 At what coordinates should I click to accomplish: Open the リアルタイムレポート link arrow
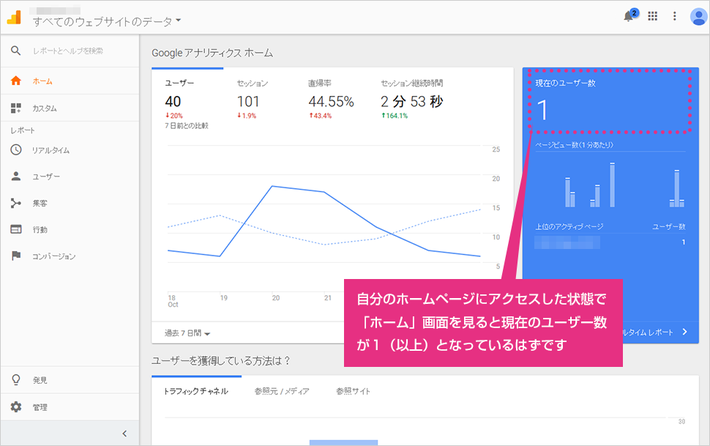685,332
